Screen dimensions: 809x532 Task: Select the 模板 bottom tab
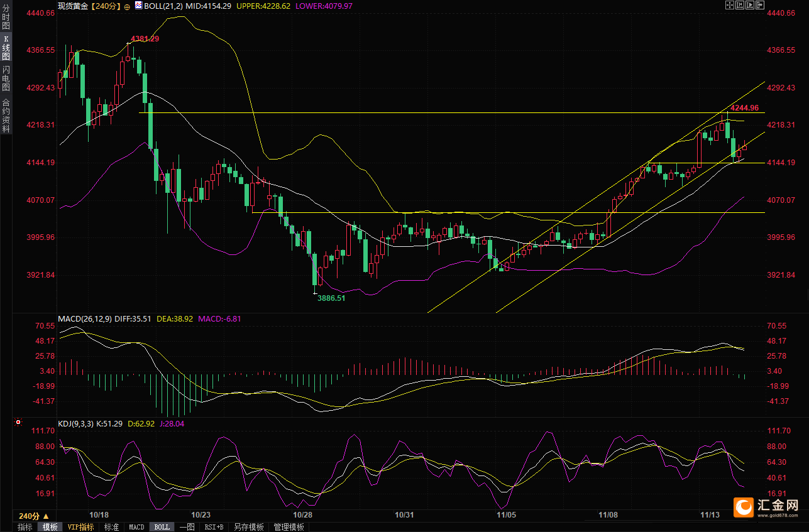50,527
